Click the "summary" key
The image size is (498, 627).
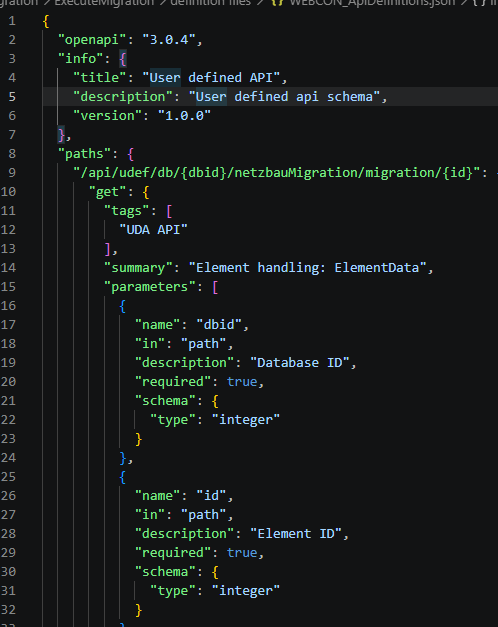click(x=138, y=268)
